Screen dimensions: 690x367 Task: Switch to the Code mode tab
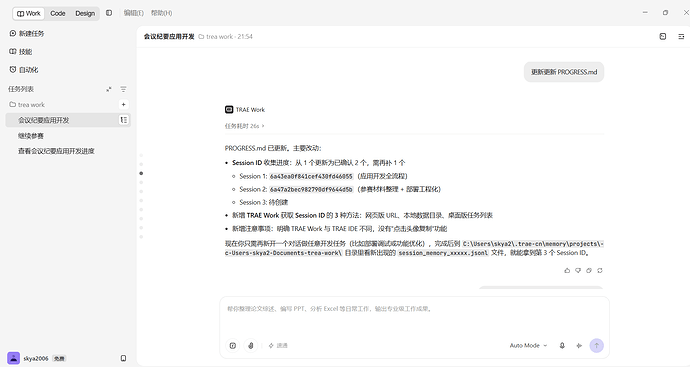pyautogui.click(x=58, y=13)
